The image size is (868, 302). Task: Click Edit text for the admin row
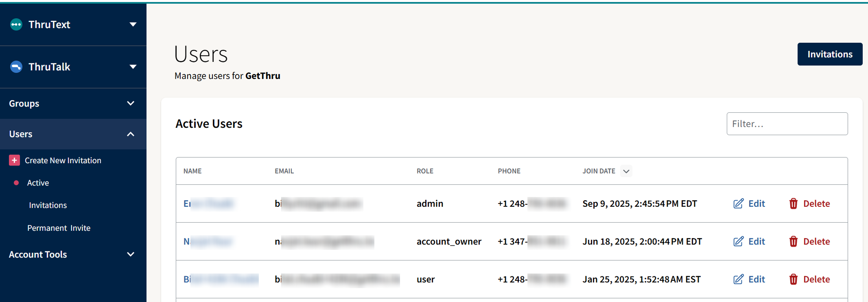756,204
